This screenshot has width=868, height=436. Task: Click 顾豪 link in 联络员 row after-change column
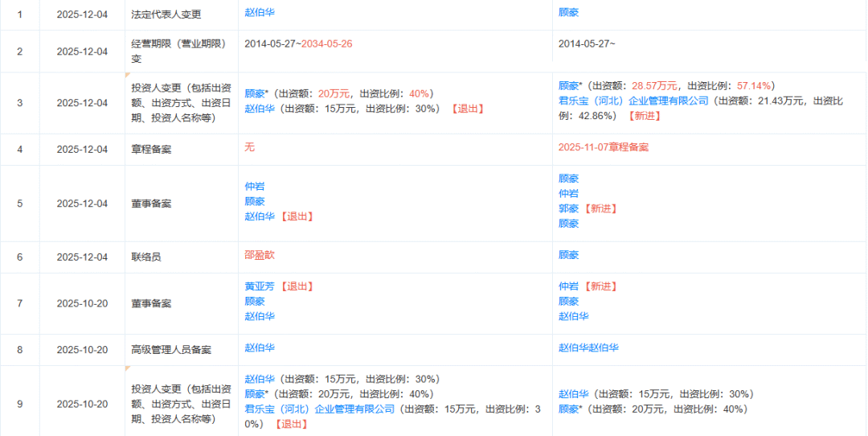568,254
